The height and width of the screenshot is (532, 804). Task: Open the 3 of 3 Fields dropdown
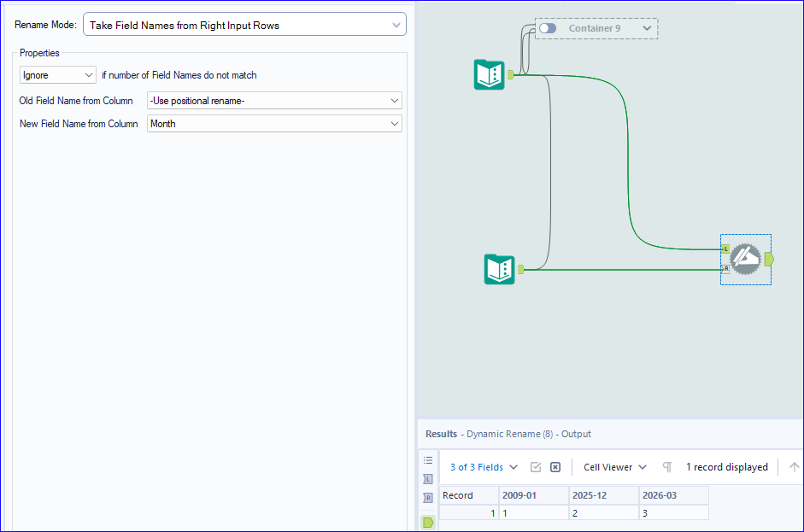(484, 467)
